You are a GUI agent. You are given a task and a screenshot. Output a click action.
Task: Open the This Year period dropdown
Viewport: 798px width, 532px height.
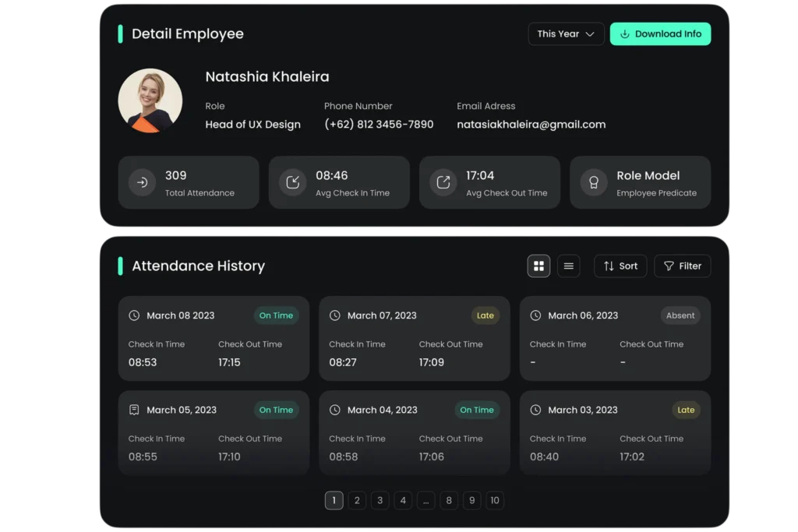pyautogui.click(x=566, y=34)
